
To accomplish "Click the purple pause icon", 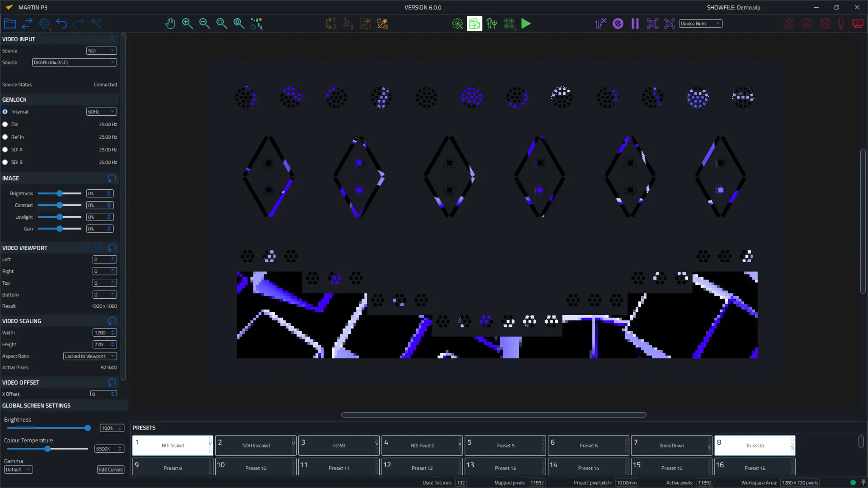I will click(x=635, y=24).
